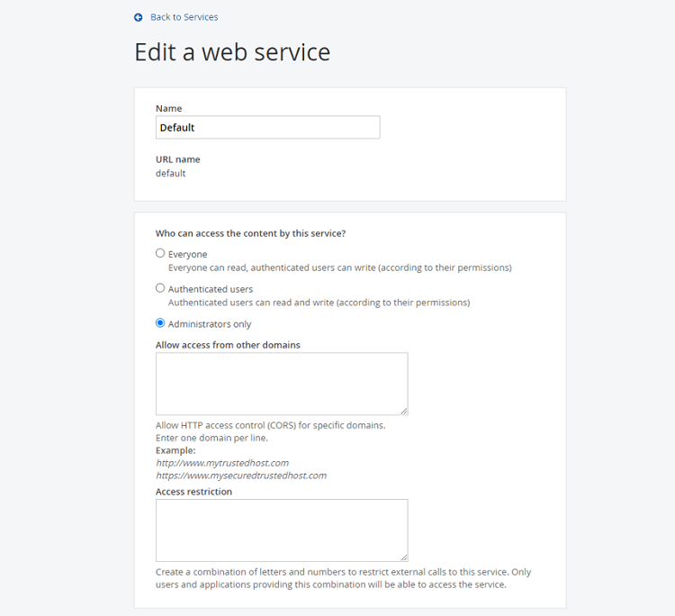This screenshot has height=616, width=675.
Task: Click the Access restriction label
Action: click(x=193, y=492)
